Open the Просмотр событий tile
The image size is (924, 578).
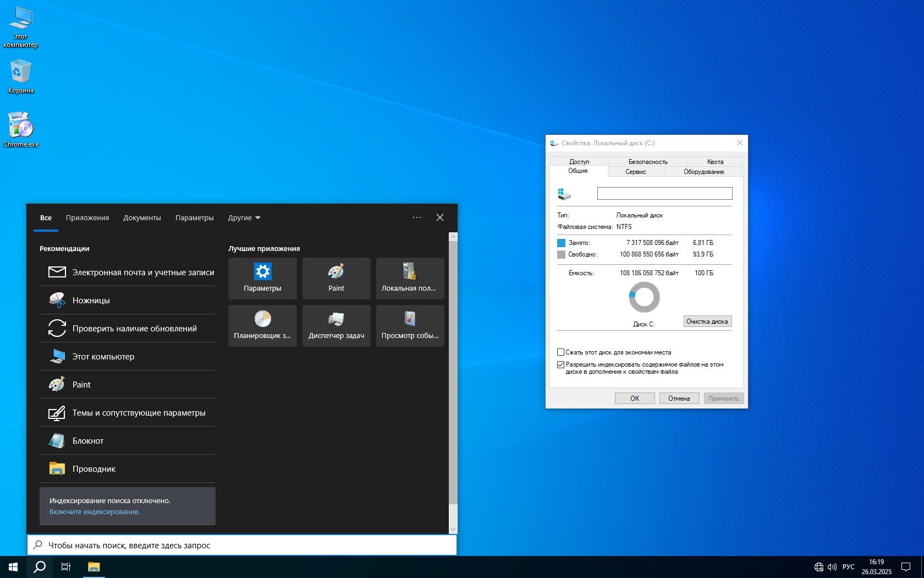[x=410, y=325]
